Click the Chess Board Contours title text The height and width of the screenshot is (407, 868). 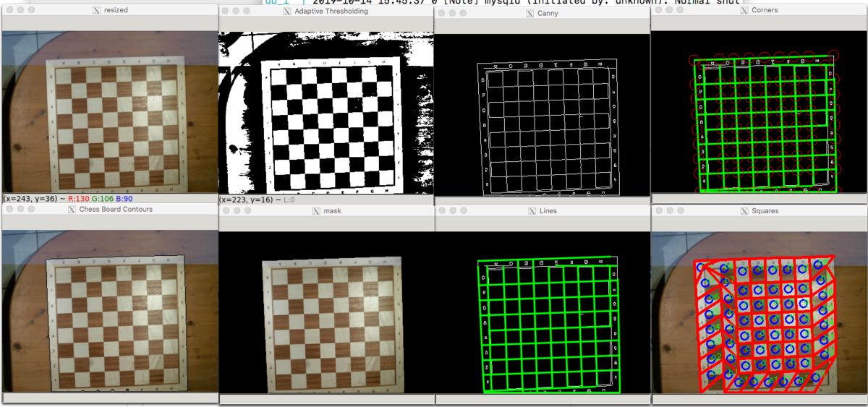click(x=116, y=209)
